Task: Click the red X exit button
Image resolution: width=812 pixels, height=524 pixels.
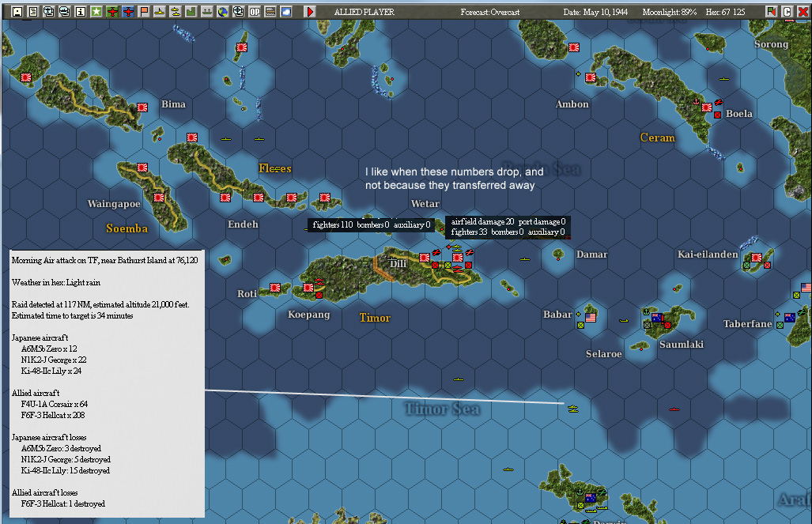Action: pos(803,11)
